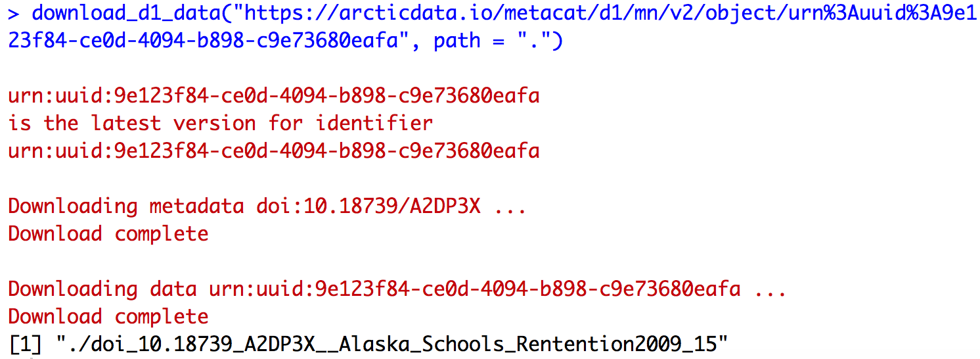Click the ellipsis after the metadata DOI
The width and height of the screenshot is (980, 359).
point(510,206)
